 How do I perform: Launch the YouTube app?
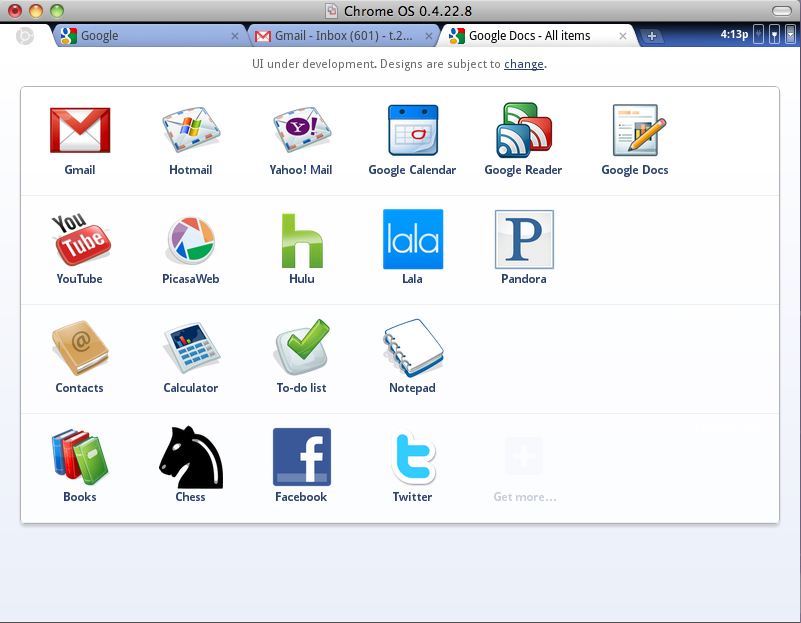[x=81, y=239]
